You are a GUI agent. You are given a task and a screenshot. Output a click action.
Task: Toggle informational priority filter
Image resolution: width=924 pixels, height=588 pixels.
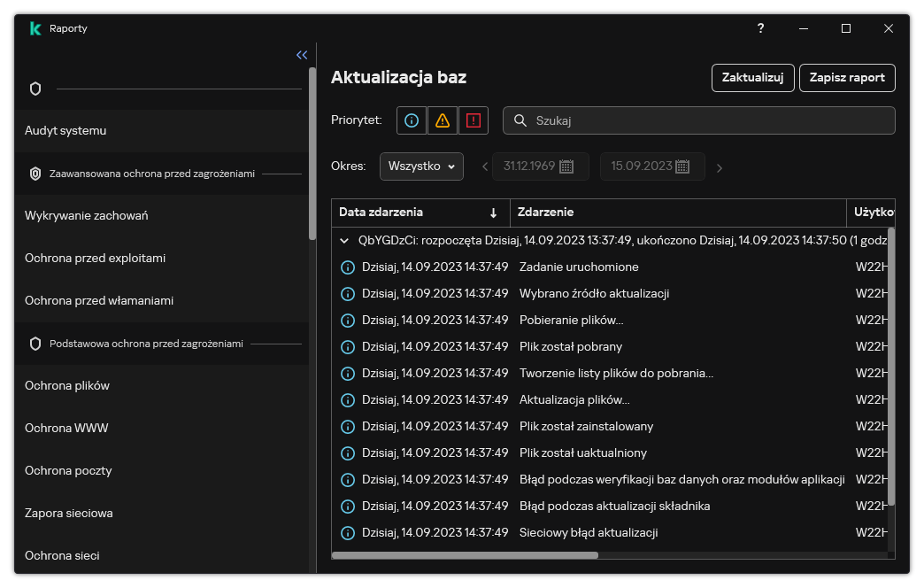tap(411, 120)
